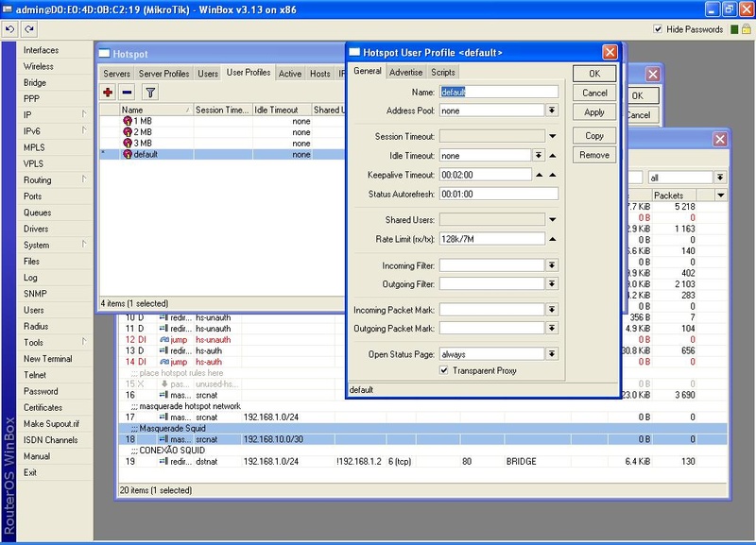The height and width of the screenshot is (545, 756).
Task: Collapse the Rate Limit field arrow
Action: [x=553, y=239]
